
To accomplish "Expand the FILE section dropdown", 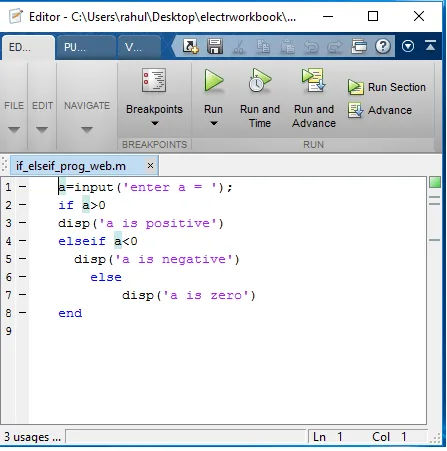I will pyautogui.click(x=14, y=129).
